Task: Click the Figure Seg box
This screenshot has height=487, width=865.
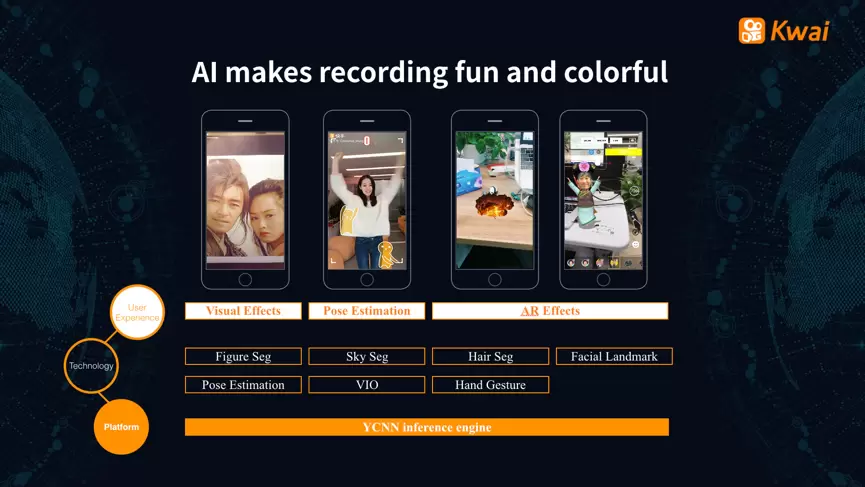Action: [243, 357]
